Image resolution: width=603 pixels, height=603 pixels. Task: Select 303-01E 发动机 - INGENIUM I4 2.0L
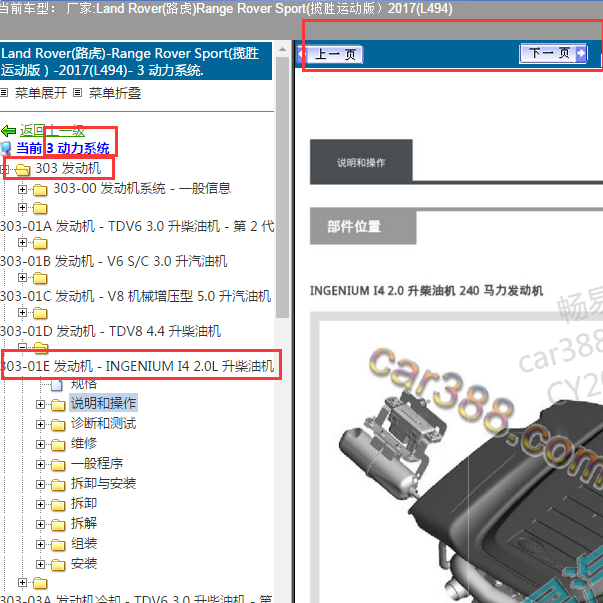click(137, 366)
